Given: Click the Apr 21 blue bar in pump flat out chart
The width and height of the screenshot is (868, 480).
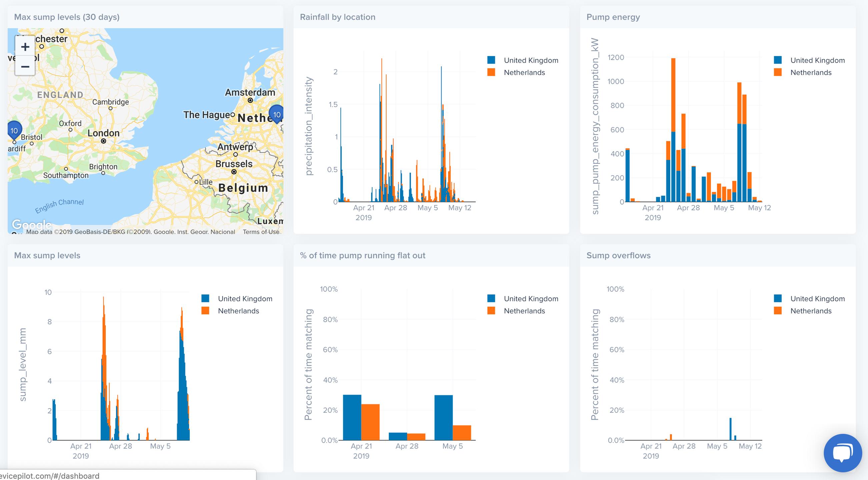Looking at the screenshot, I should [x=352, y=417].
